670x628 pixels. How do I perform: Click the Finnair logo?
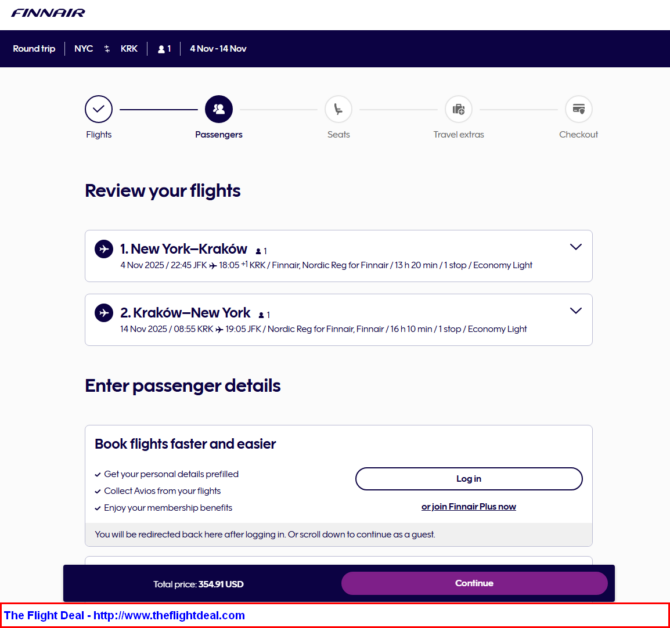(x=48, y=13)
